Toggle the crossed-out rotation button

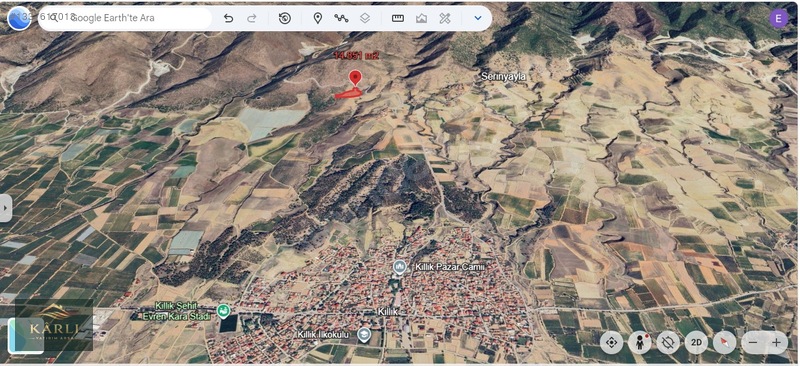(x=668, y=343)
